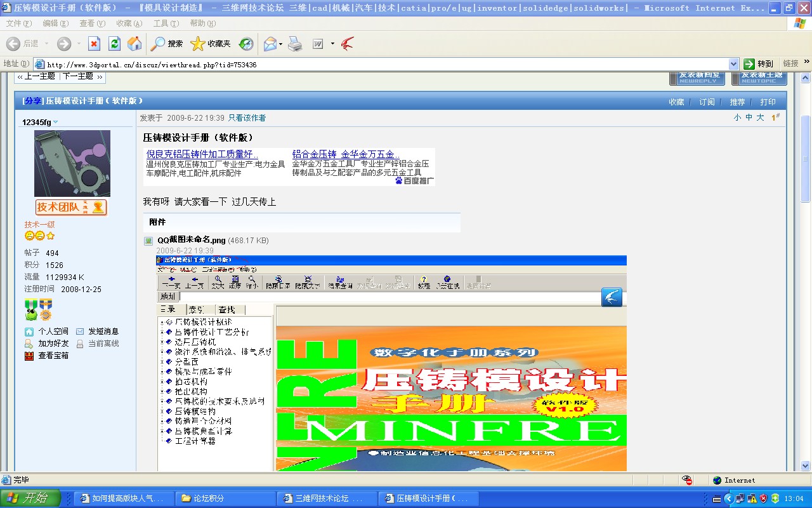Click the 发表新回复 NEWREPLY button
Image resolution: width=812 pixels, height=508 pixels.
697,77
